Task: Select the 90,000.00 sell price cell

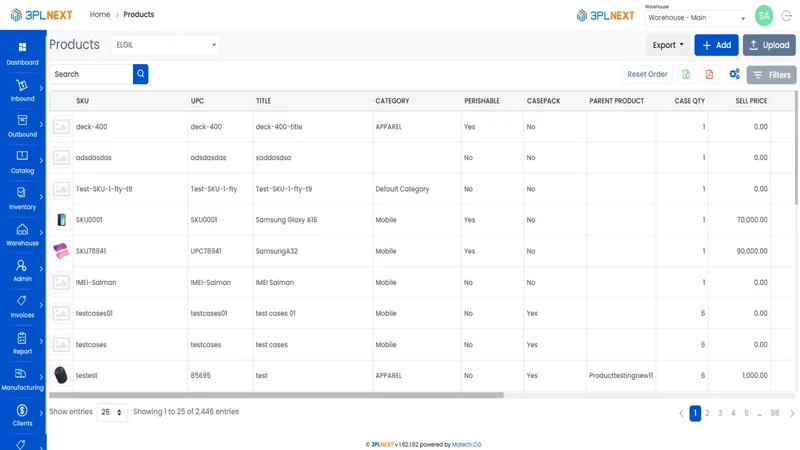Action: point(752,251)
